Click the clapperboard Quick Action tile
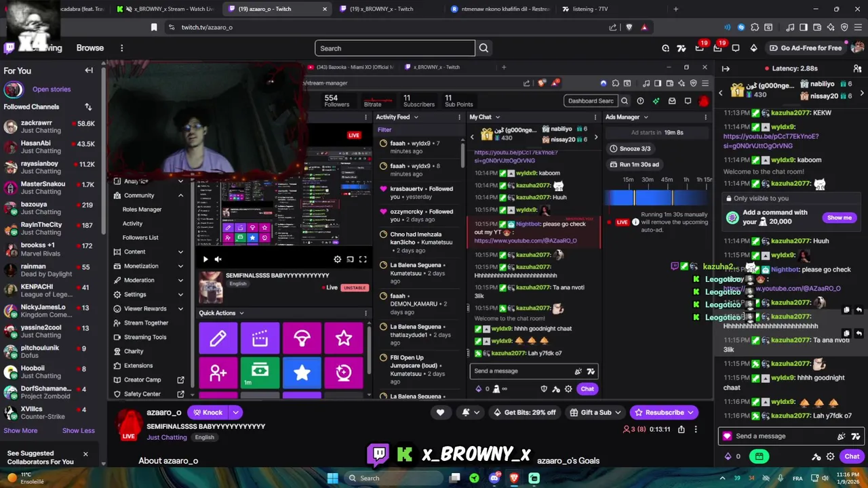The image size is (868, 488). click(260, 338)
